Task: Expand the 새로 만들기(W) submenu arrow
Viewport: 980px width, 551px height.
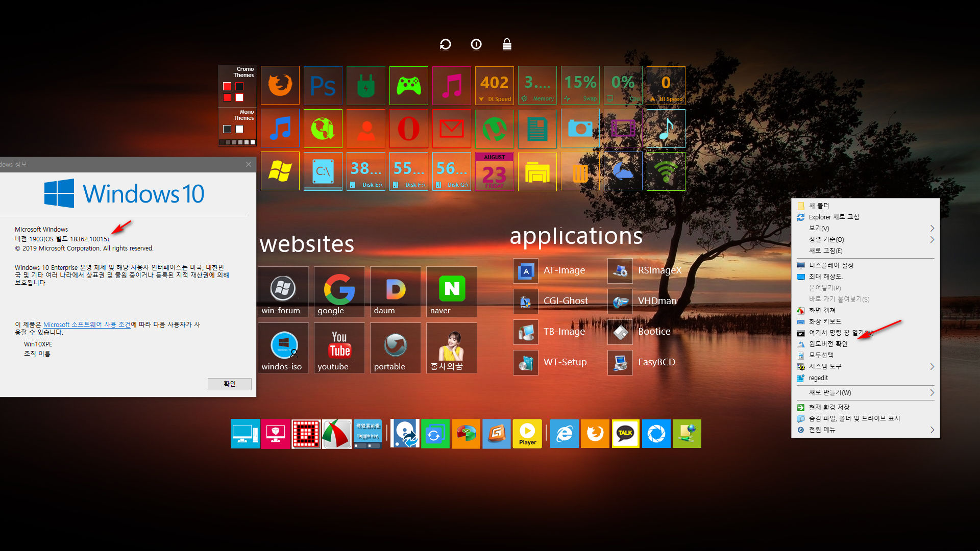Action: tap(932, 392)
